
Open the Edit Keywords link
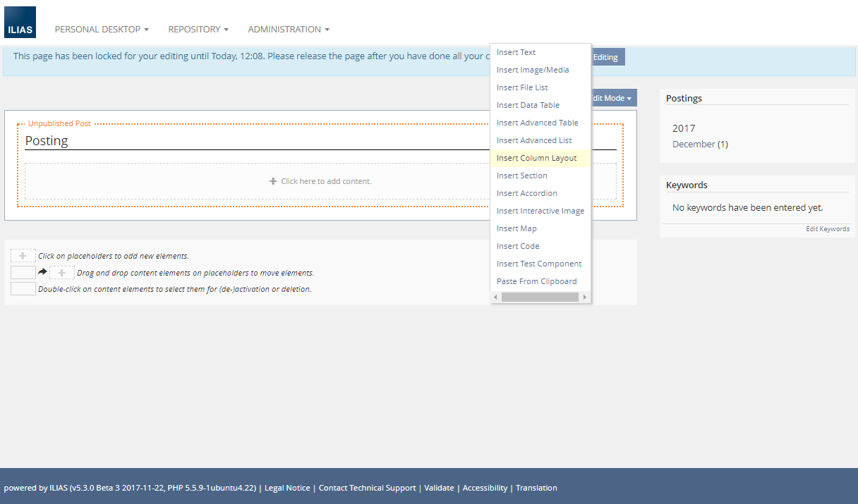(x=828, y=229)
